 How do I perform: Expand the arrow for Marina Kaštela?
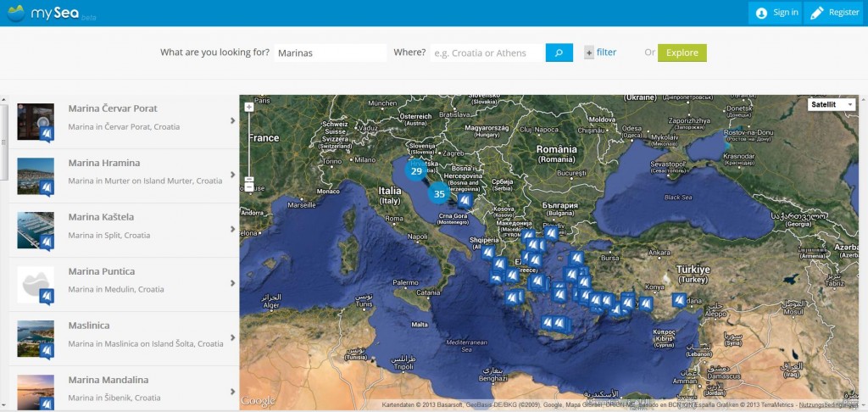(233, 229)
